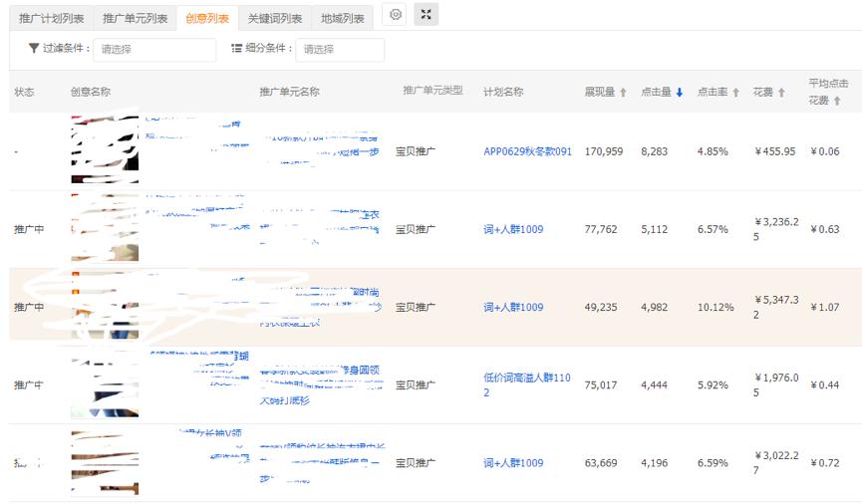Sort by 展现量 arrow icon
Image resolution: width=862 pixels, height=504 pixels.
point(623,93)
